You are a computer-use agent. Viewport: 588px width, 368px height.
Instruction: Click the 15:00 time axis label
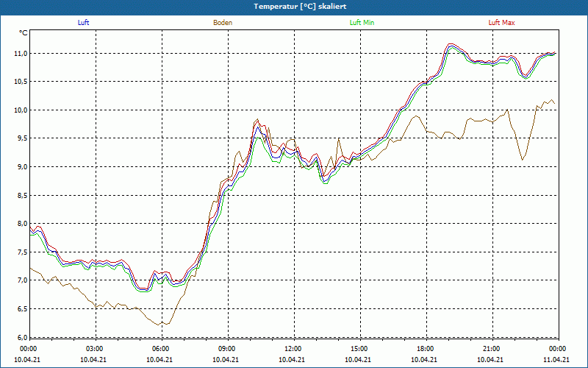(x=358, y=349)
